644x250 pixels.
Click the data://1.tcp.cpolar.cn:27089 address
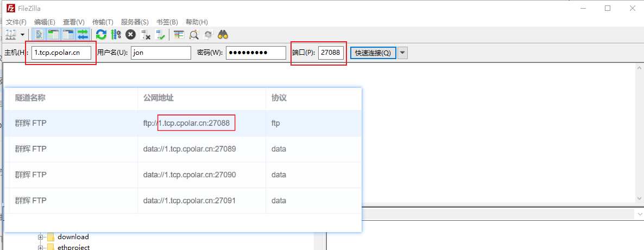click(x=190, y=149)
